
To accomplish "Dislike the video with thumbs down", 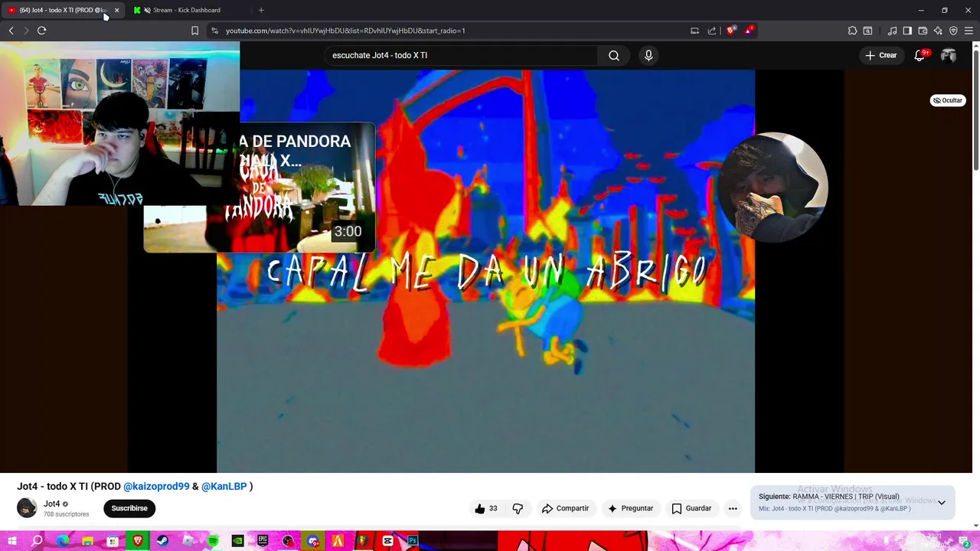I will pos(518,508).
